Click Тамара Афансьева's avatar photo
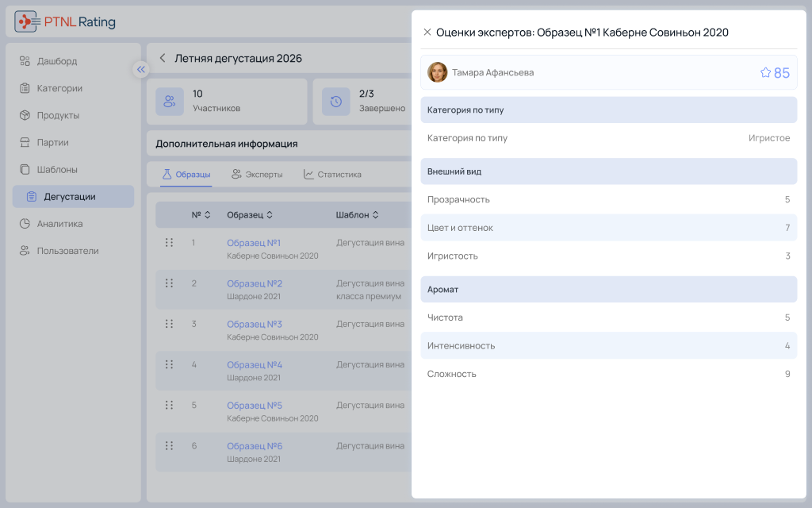The height and width of the screenshot is (508, 812). click(x=438, y=72)
